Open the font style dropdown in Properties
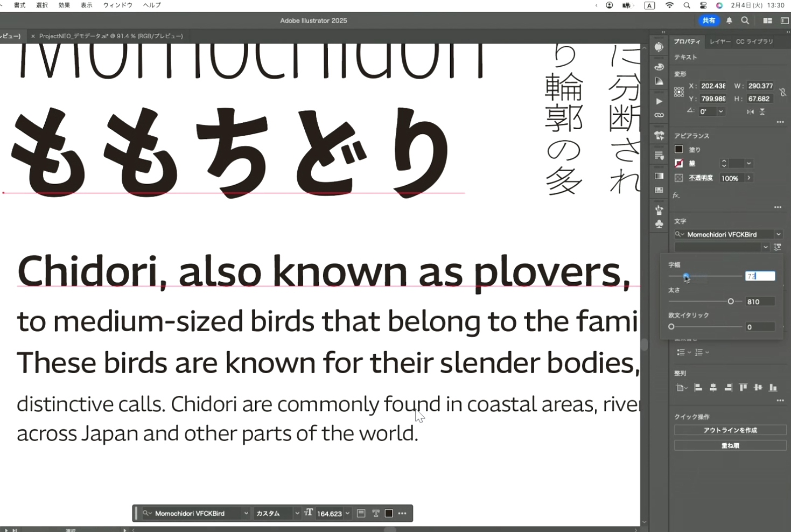 click(766, 247)
